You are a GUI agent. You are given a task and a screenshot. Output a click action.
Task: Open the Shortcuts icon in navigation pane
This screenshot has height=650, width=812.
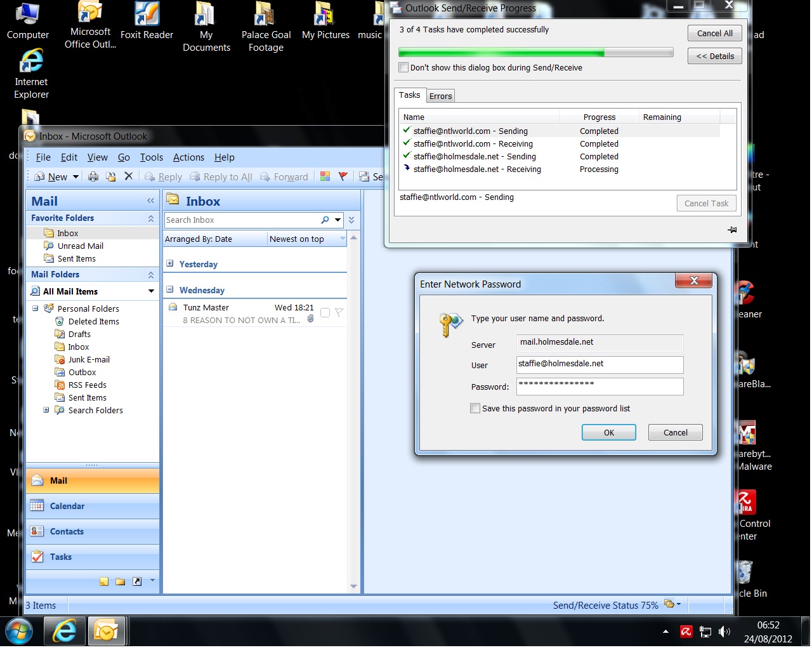pos(137,581)
